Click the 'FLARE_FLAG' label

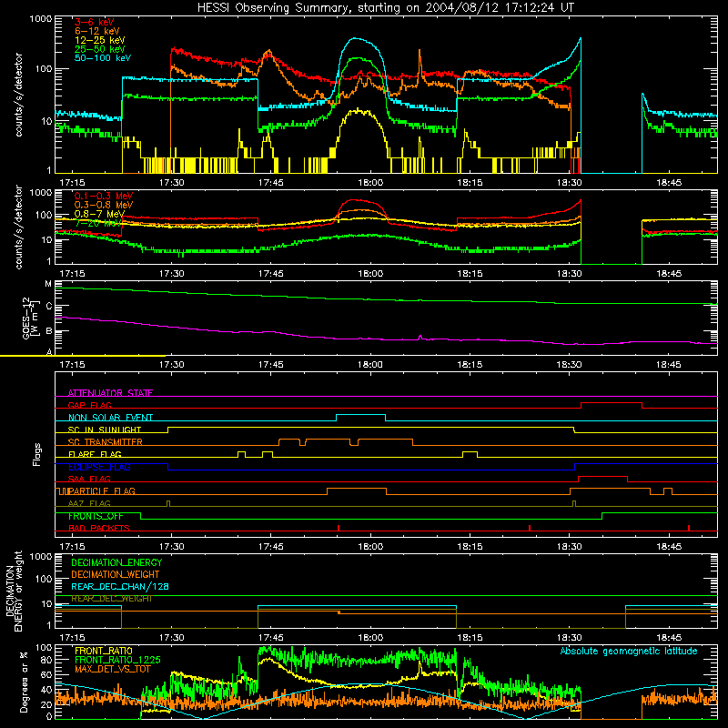click(x=95, y=454)
